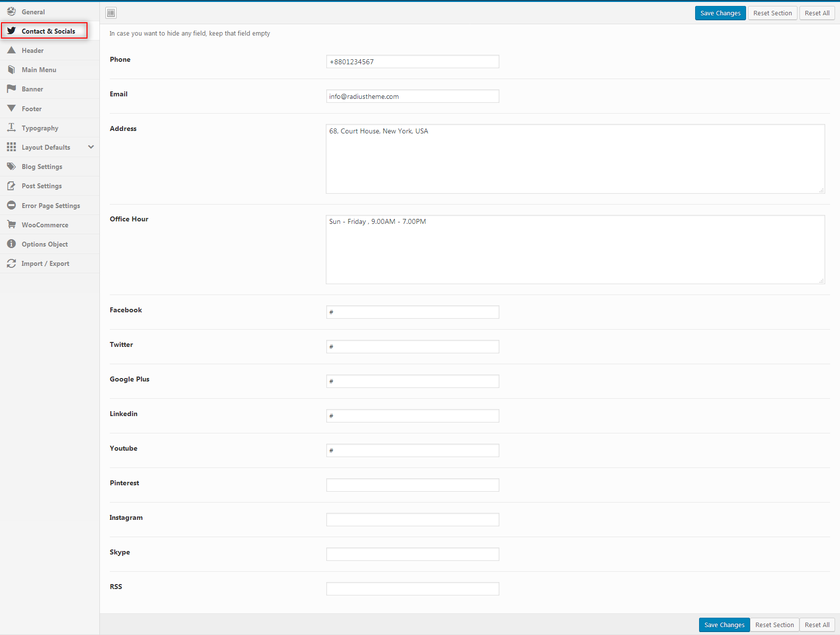Click the Address textarea resize handle
Image resolution: width=840 pixels, height=635 pixels.
pyautogui.click(x=822, y=190)
